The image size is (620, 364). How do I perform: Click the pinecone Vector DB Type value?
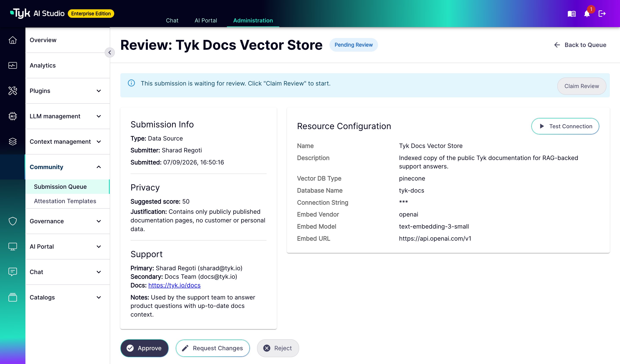[412, 178]
